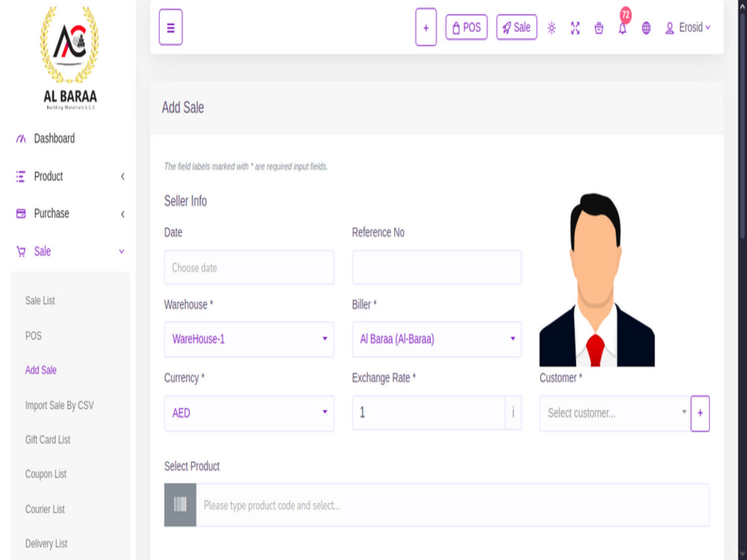Click the Purchase card icon
This screenshot has width=747, height=560.
[21, 214]
